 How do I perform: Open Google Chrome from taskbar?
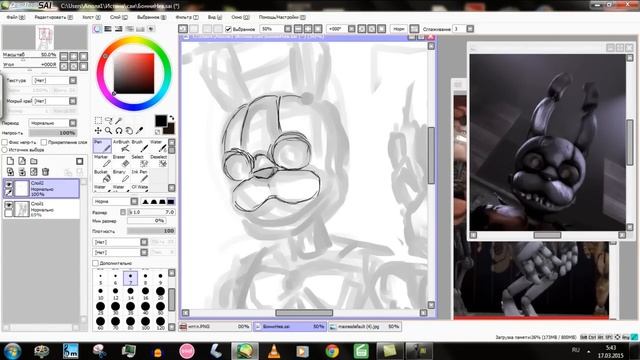(332, 351)
